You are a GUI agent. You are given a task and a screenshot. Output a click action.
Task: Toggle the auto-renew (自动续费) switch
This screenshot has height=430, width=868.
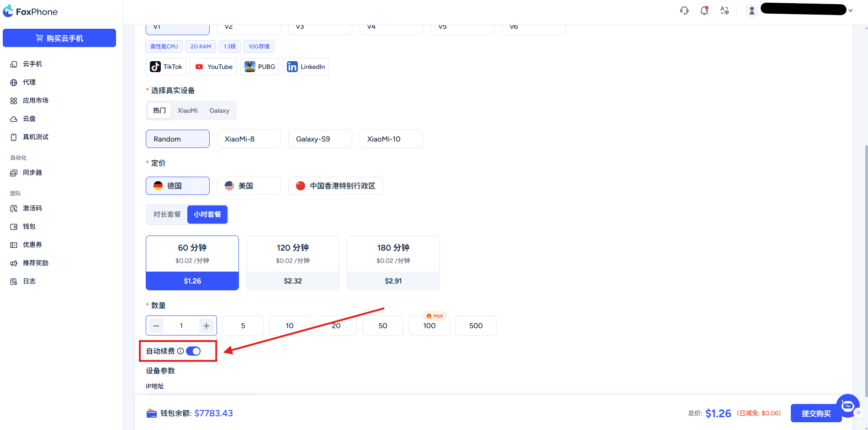(x=193, y=351)
